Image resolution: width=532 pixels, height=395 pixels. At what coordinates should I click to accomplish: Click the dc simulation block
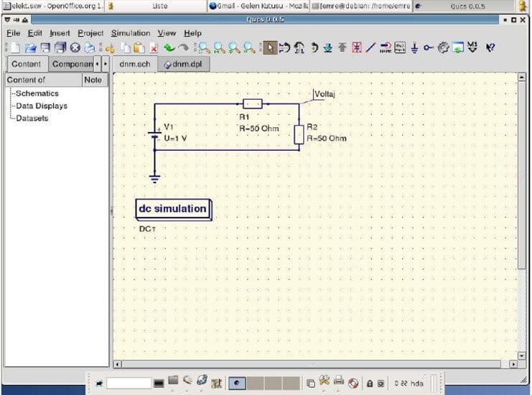(172, 209)
